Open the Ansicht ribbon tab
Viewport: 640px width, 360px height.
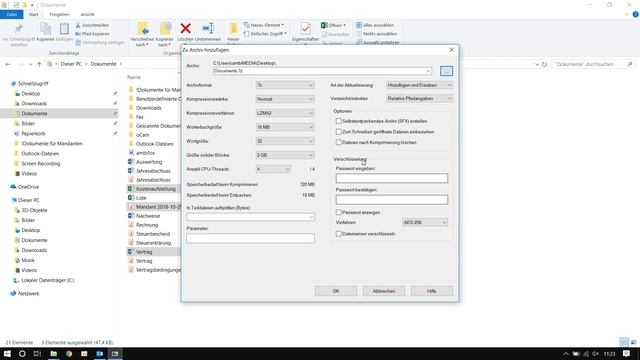click(x=87, y=14)
